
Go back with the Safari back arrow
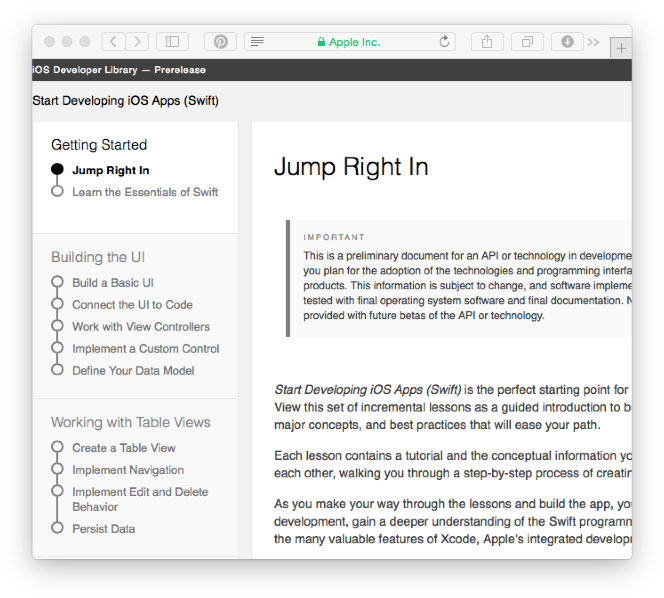pos(113,42)
